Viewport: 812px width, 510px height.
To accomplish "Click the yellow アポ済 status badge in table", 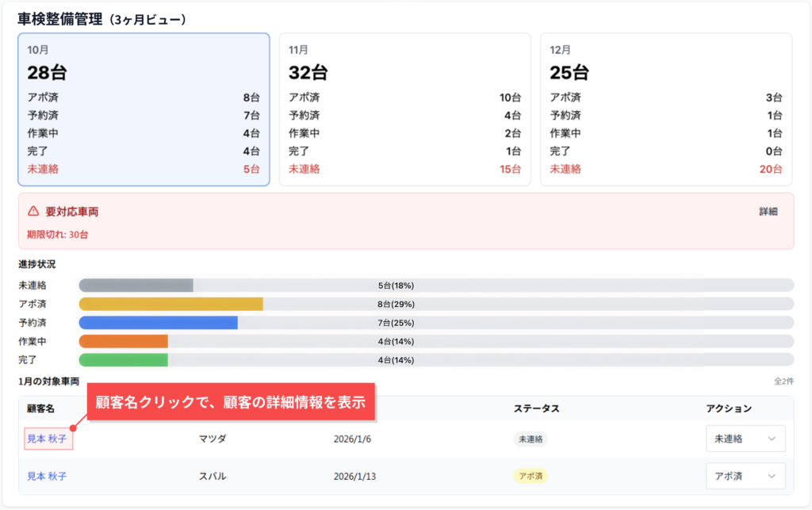I will pyautogui.click(x=530, y=477).
